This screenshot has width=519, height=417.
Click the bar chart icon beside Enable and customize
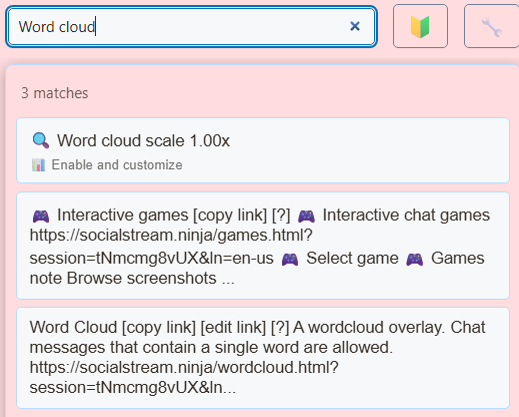pos(38,165)
